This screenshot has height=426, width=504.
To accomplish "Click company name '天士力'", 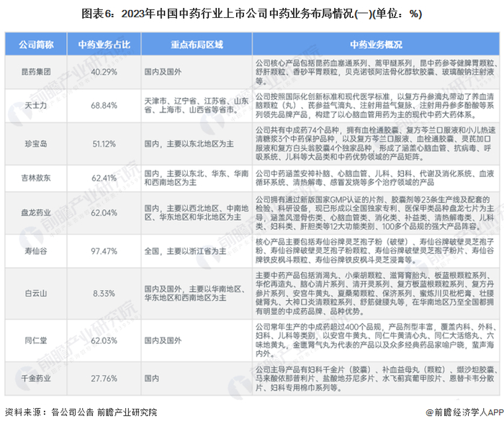I will [36, 105].
